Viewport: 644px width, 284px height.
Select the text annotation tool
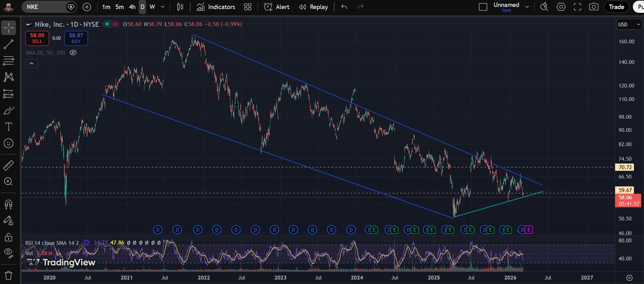pyautogui.click(x=9, y=127)
